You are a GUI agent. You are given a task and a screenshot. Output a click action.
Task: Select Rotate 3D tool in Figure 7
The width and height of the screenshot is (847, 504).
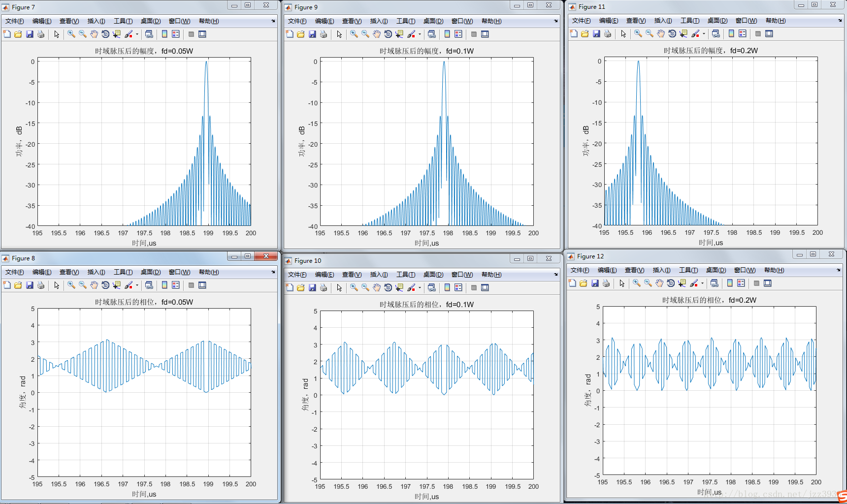[105, 34]
